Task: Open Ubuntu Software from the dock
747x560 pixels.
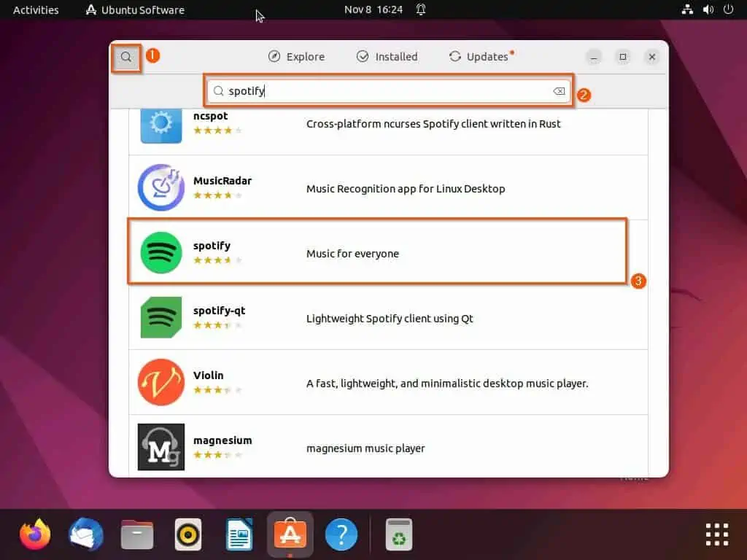Action: (290, 534)
